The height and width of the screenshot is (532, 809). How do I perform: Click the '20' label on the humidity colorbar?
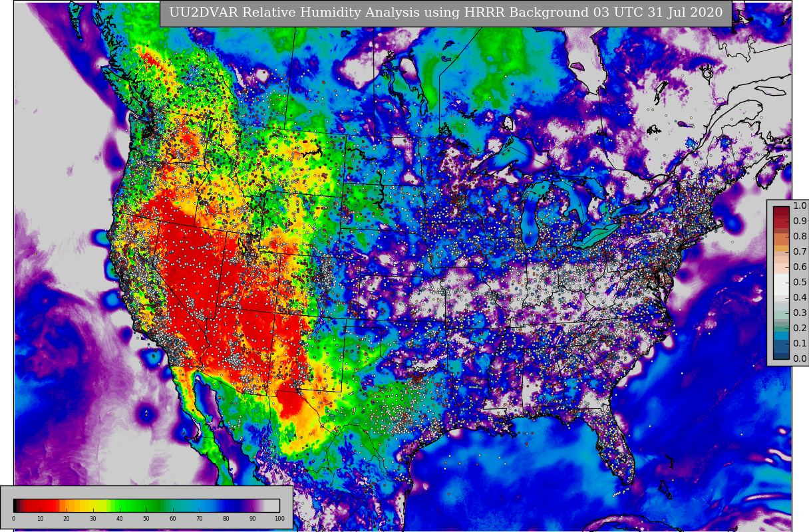click(x=67, y=519)
